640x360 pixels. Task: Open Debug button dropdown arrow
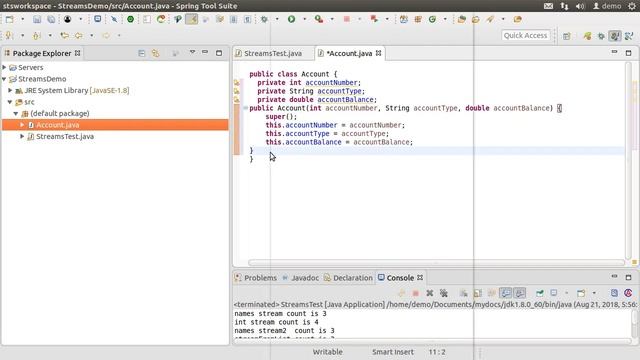[x=277, y=19]
